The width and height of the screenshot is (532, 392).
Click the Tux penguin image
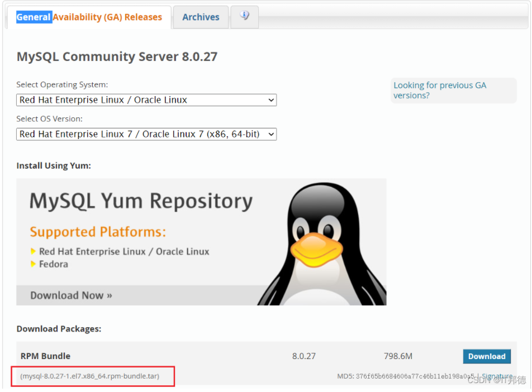[322, 244]
